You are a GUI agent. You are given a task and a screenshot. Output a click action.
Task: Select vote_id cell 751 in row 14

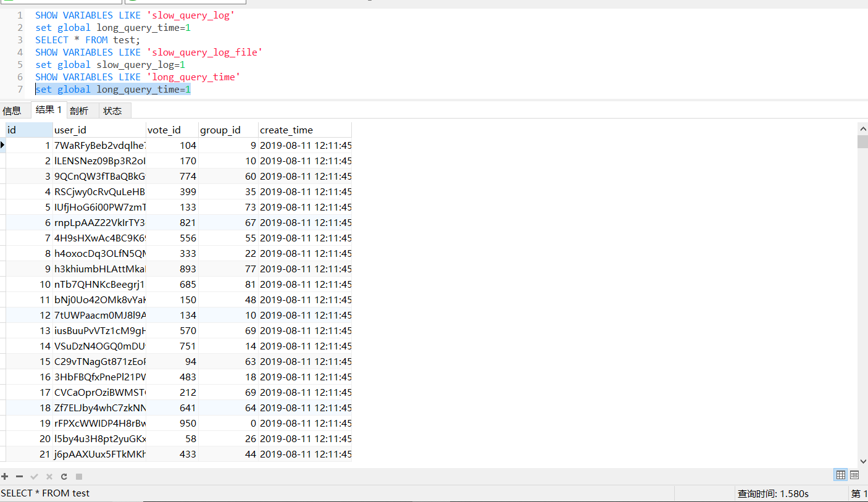(x=172, y=346)
